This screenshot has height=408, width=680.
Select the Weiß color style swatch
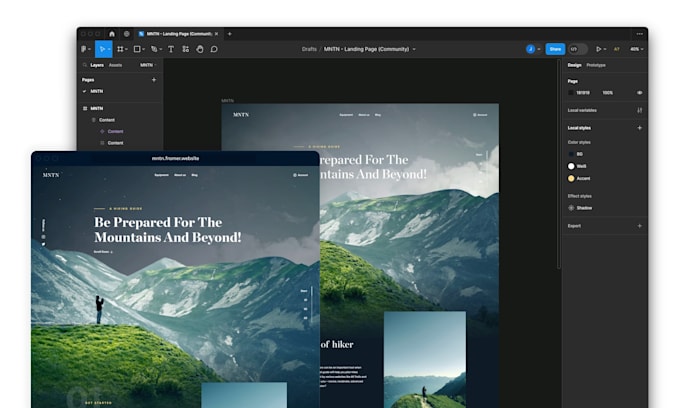(571, 166)
